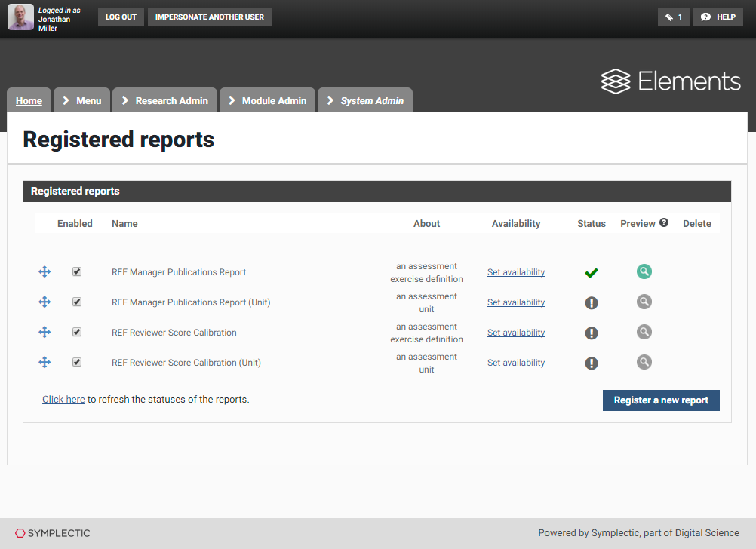Open the pinned items button showing 1
756x549 pixels.
(673, 17)
